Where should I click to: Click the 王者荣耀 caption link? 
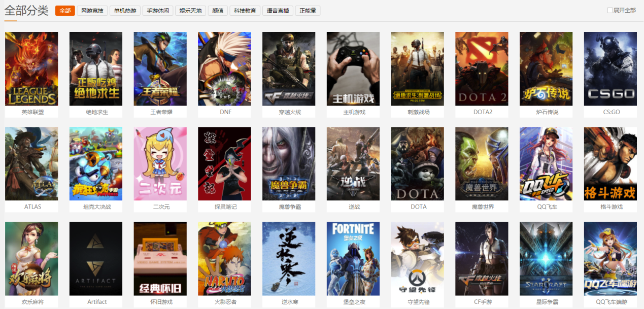click(161, 112)
